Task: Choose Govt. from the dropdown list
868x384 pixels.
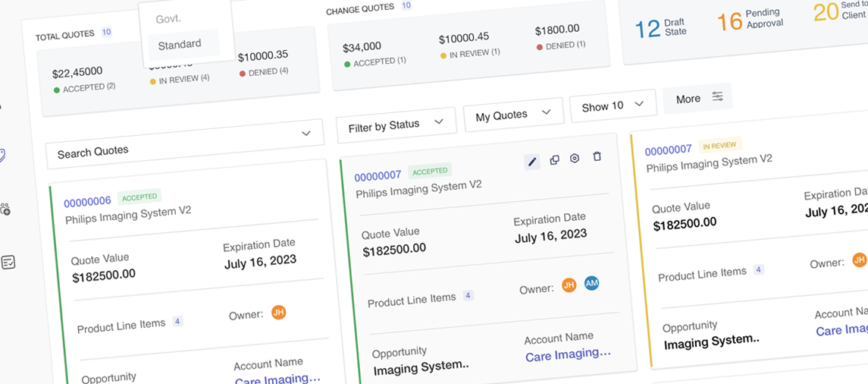Action: pos(168,18)
